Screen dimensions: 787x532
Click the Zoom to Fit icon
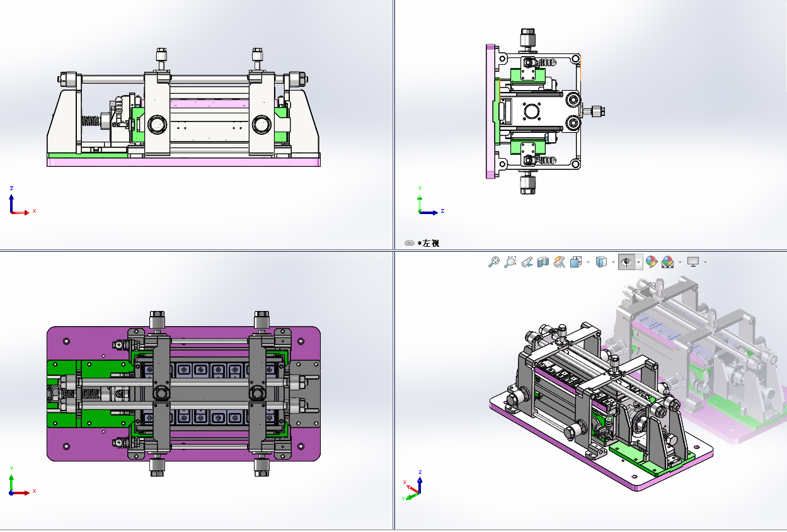coord(494,262)
